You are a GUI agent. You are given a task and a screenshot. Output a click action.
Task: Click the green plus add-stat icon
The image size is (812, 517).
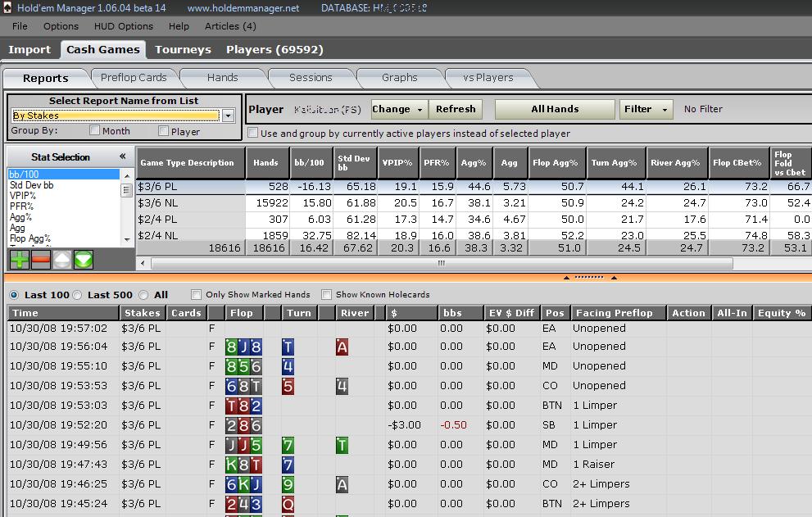click(20, 260)
